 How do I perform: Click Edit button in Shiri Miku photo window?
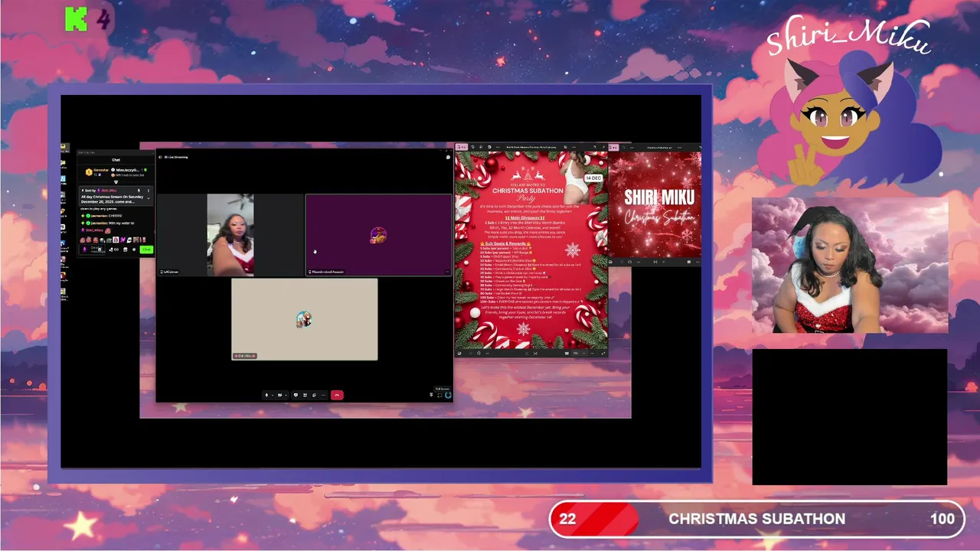click(x=615, y=147)
